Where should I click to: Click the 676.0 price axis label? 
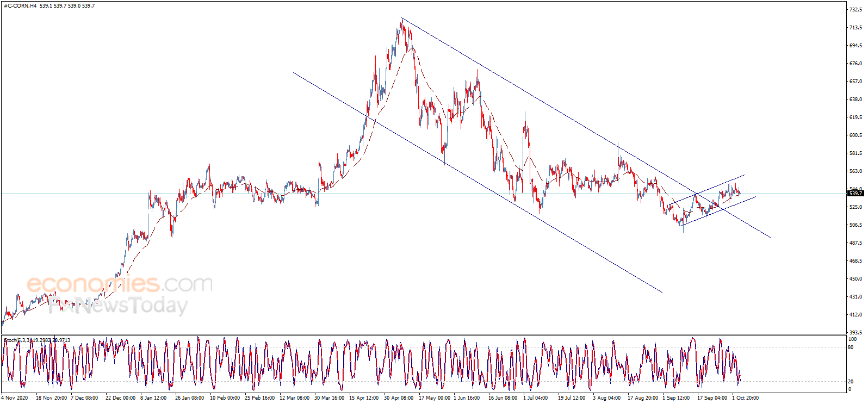click(855, 64)
